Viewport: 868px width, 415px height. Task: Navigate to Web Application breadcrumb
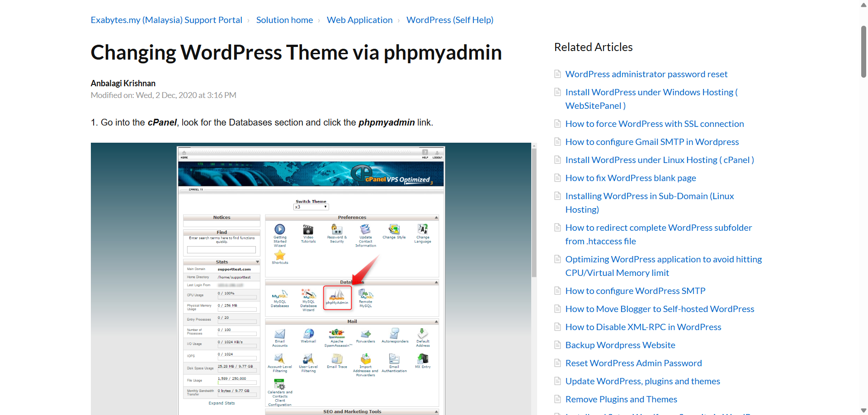(x=359, y=20)
